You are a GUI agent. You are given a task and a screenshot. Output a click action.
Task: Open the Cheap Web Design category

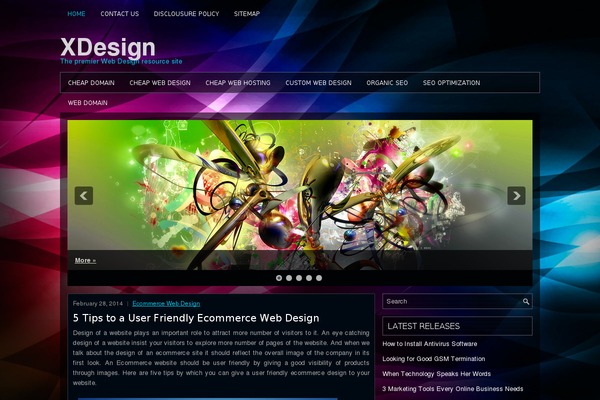pyautogui.click(x=160, y=83)
